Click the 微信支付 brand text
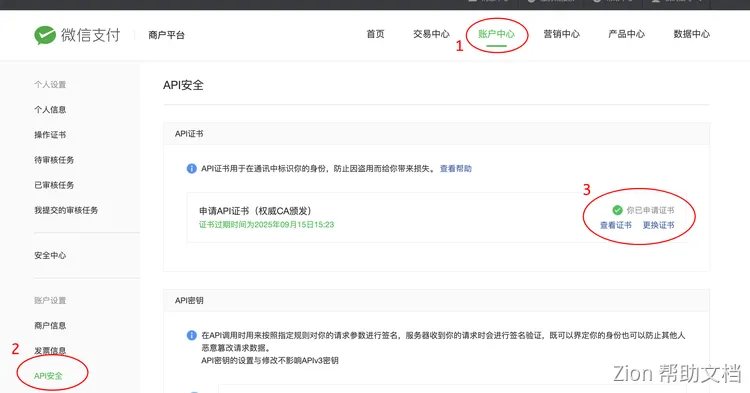This screenshot has height=393, width=750. (x=90, y=35)
